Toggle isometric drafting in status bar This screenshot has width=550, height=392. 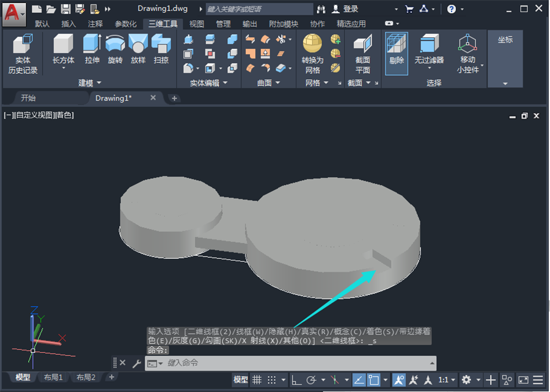(x=335, y=380)
